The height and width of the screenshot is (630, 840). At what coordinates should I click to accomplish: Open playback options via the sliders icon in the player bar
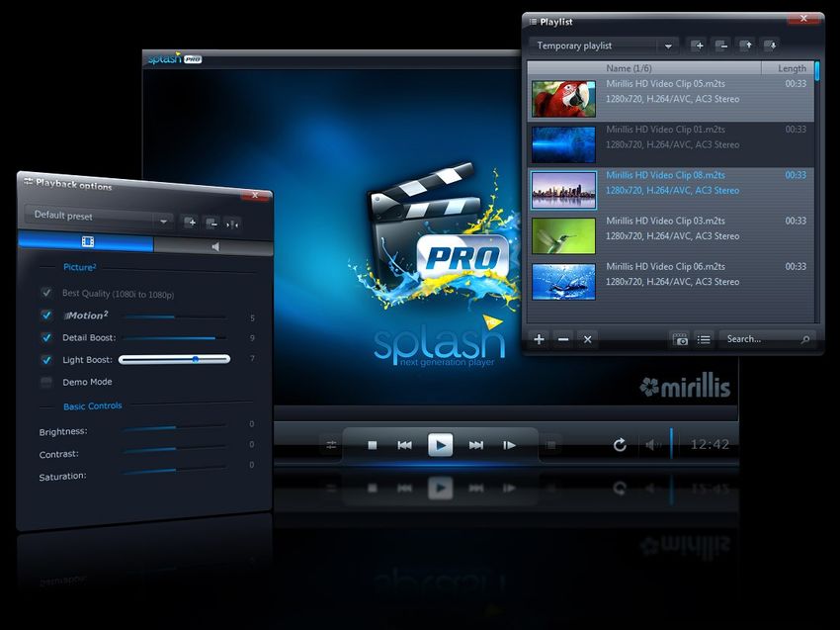tap(332, 445)
